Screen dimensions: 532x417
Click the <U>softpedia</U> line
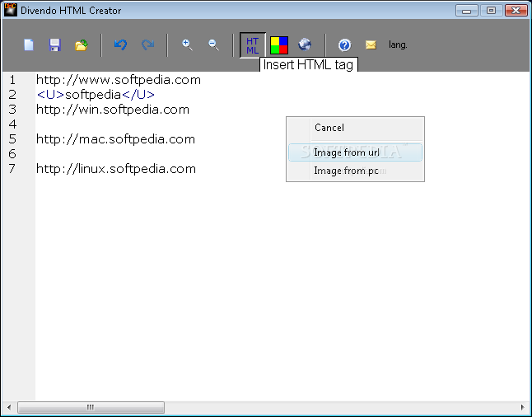[x=96, y=95]
